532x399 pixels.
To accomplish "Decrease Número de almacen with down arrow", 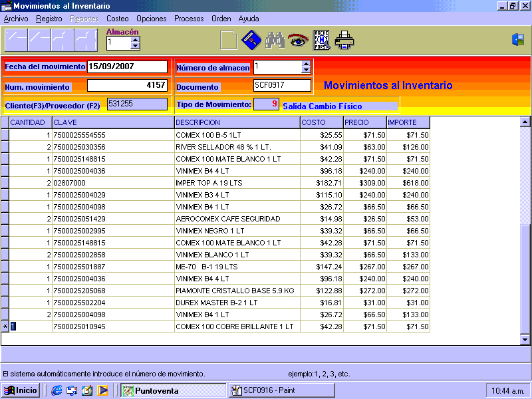I will coord(306,70).
